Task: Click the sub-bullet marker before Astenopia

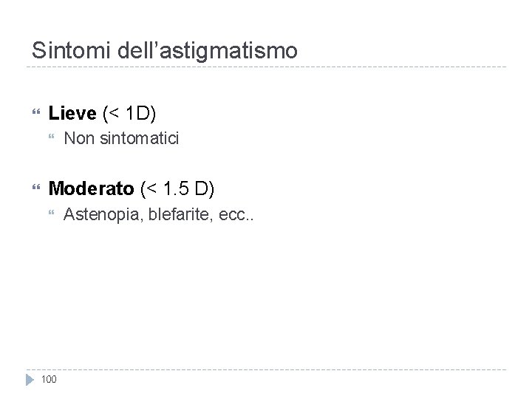Action: [x=51, y=215]
